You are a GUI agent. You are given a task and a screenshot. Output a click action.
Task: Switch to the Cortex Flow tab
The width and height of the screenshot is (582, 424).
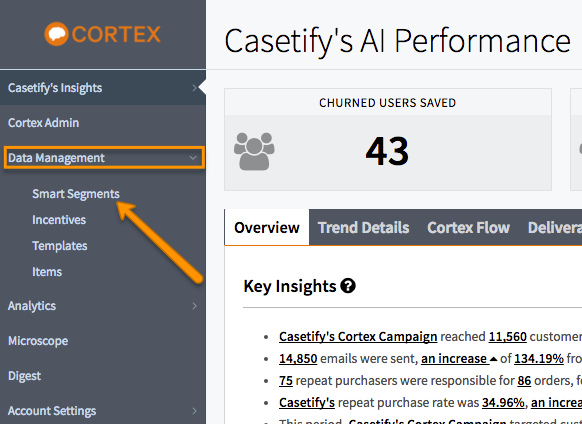[468, 228]
